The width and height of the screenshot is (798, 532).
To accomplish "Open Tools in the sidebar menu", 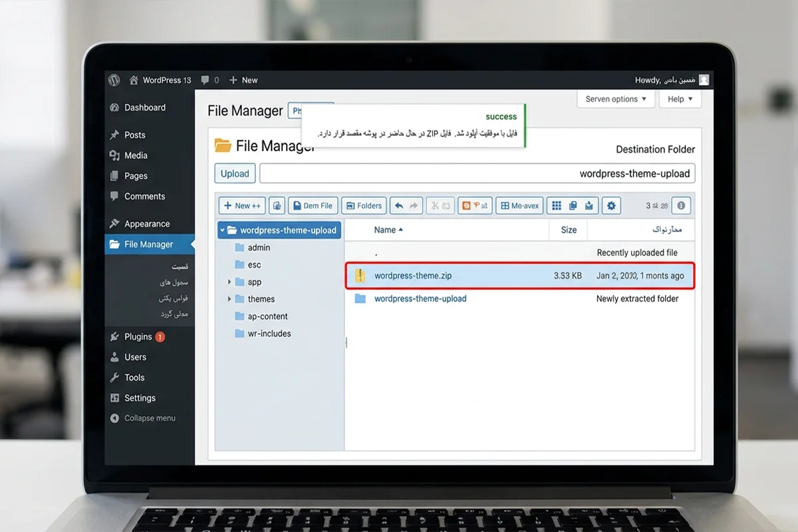I will 134,377.
